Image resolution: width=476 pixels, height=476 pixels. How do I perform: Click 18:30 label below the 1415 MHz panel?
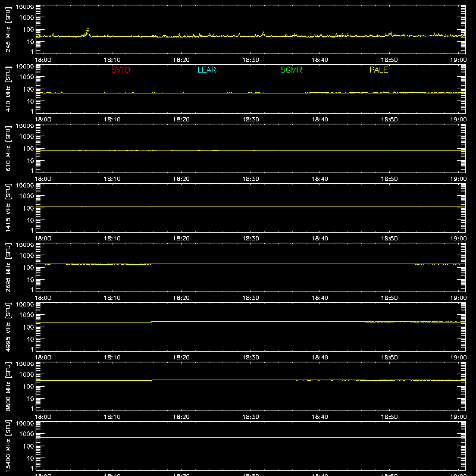click(x=250, y=239)
